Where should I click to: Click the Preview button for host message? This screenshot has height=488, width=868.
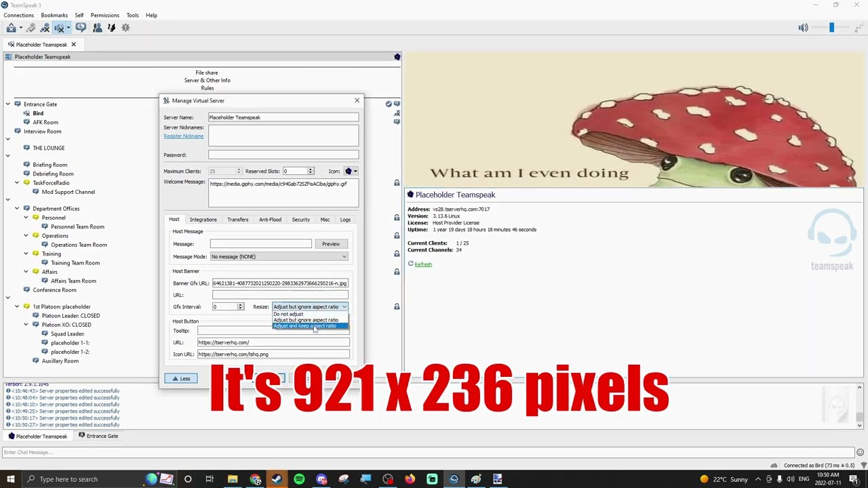coord(331,244)
